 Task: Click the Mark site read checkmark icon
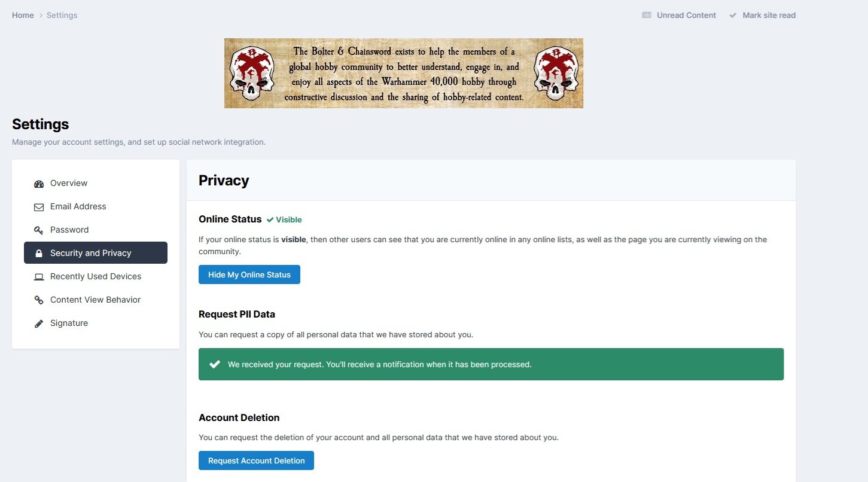click(733, 16)
